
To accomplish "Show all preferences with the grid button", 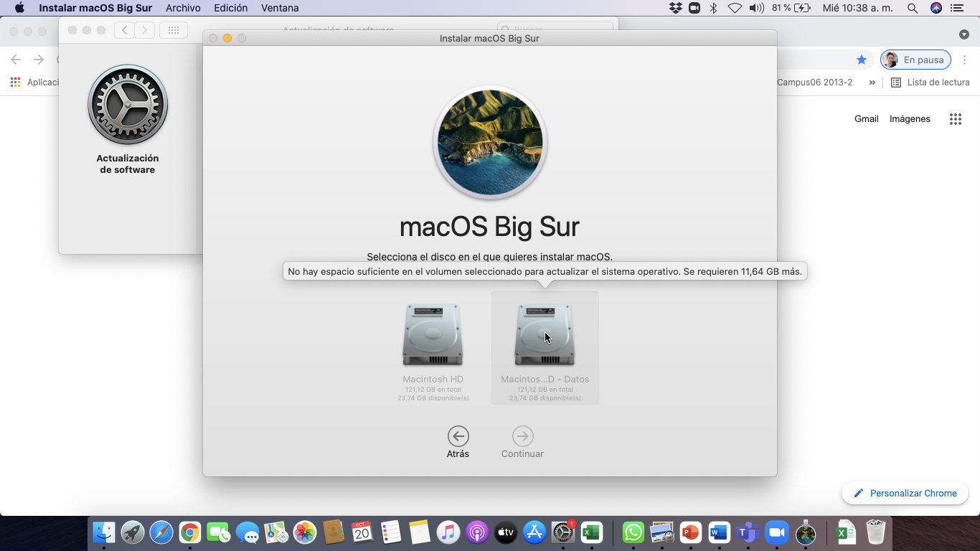I will 174,30.
